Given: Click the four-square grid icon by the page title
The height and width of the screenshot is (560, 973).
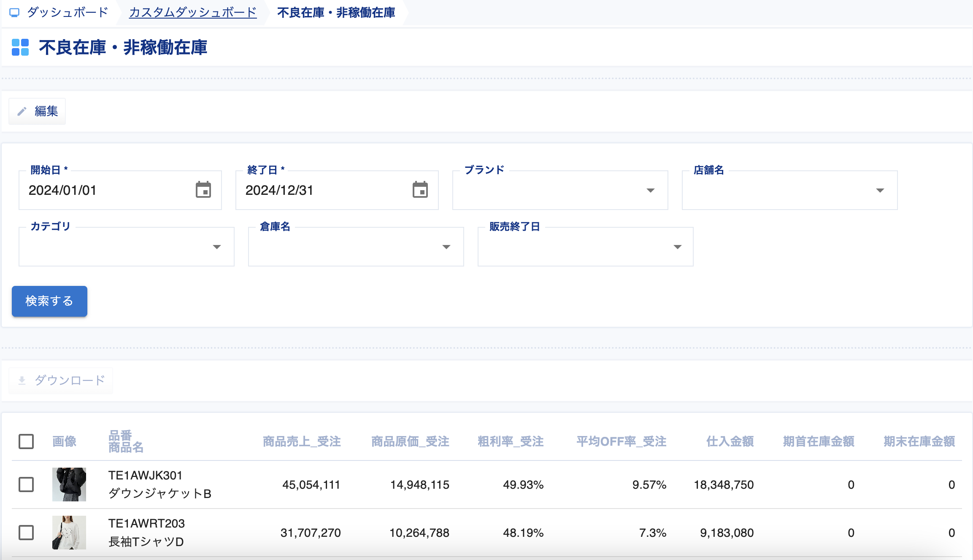Looking at the screenshot, I should [x=20, y=47].
